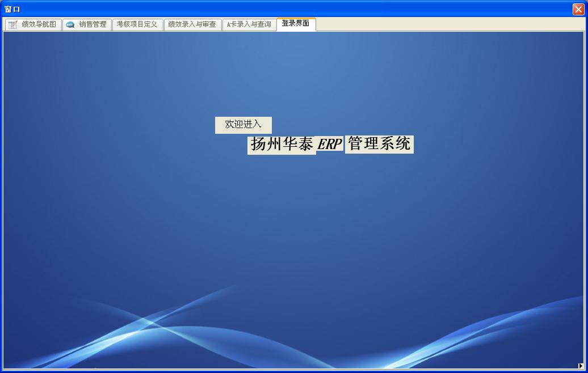Click the 欢迎进入 button

[x=243, y=125]
